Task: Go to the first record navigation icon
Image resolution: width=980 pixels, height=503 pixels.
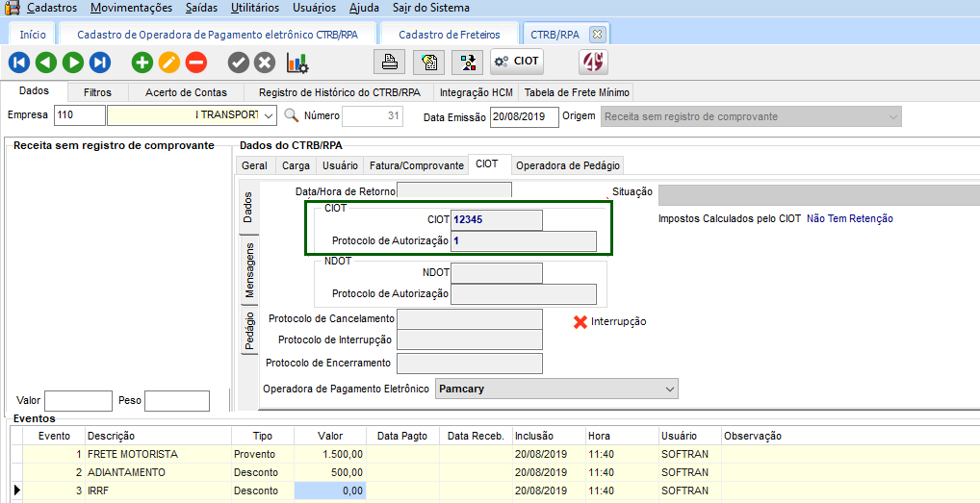Action: (x=19, y=63)
